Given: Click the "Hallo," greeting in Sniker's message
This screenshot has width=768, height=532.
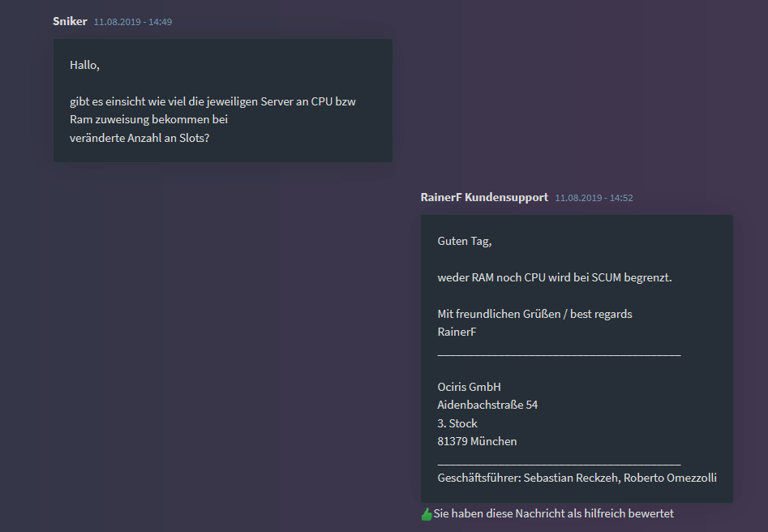Looking at the screenshot, I should (84, 65).
